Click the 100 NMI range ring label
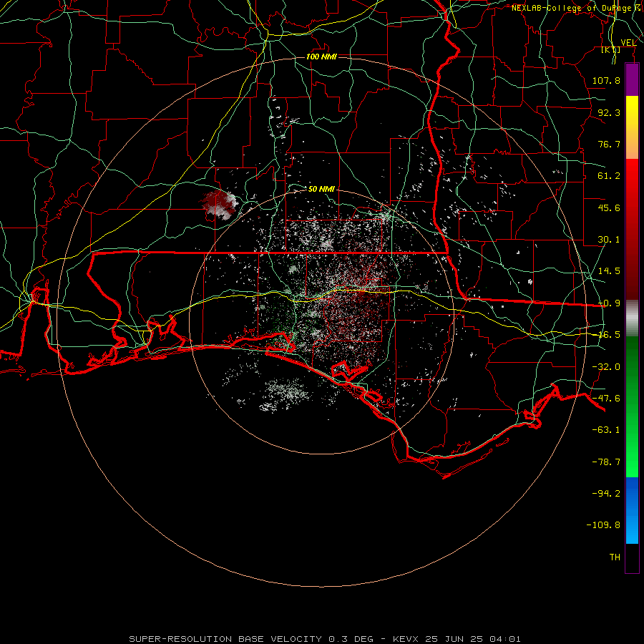The width and height of the screenshot is (644, 644). pos(321,57)
